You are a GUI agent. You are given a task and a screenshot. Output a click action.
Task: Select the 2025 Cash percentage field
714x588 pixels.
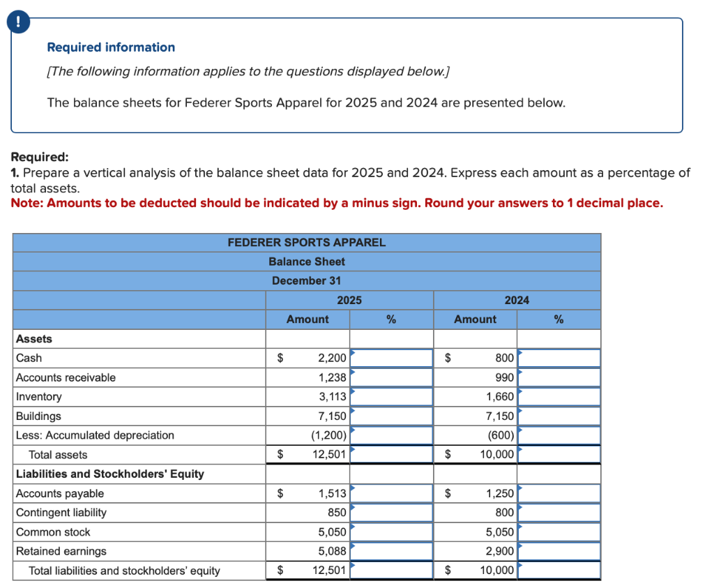coord(391,358)
